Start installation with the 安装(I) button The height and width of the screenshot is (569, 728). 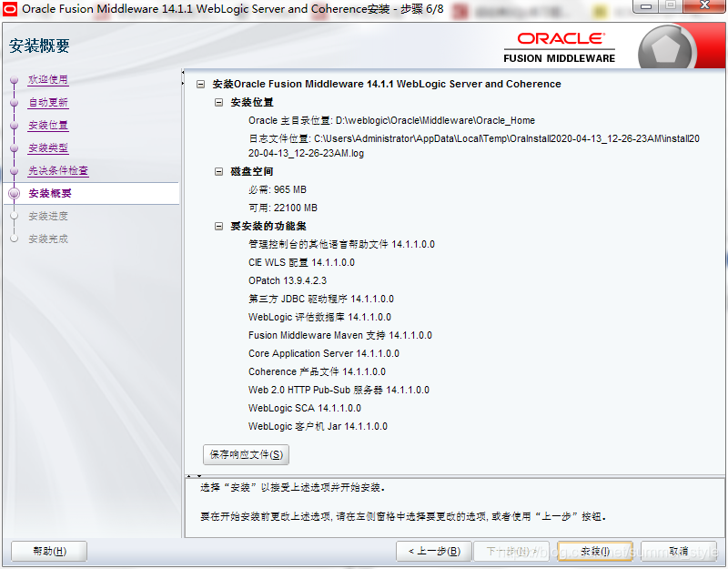(595, 552)
